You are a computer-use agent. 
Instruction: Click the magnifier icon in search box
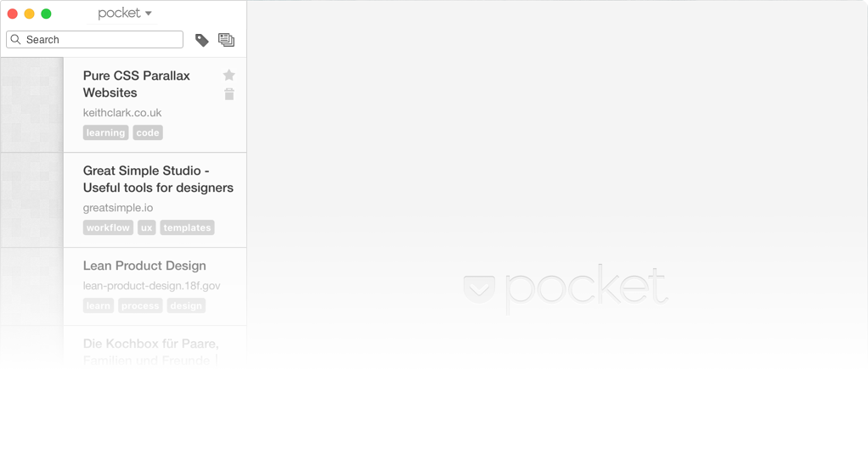[x=16, y=39]
